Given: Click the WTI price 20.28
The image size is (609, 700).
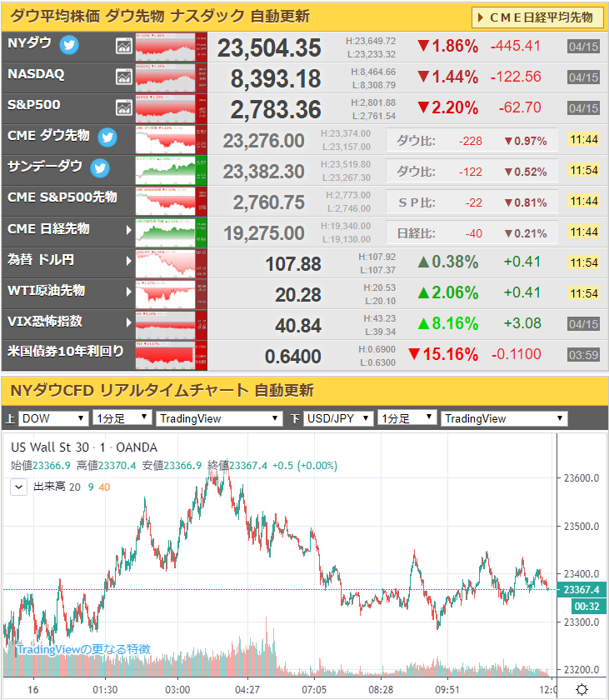Looking at the screenshot, I should click(298, 295).
